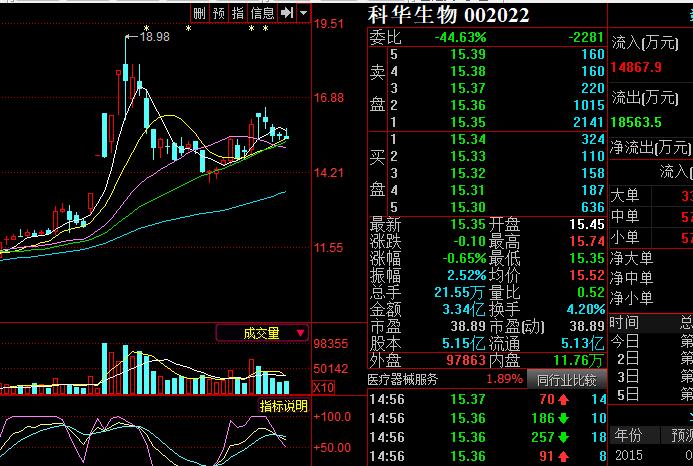Select the 今日 row in fund flow table
The width and height of the screenshot is (693, 466).
pos(651,341)
